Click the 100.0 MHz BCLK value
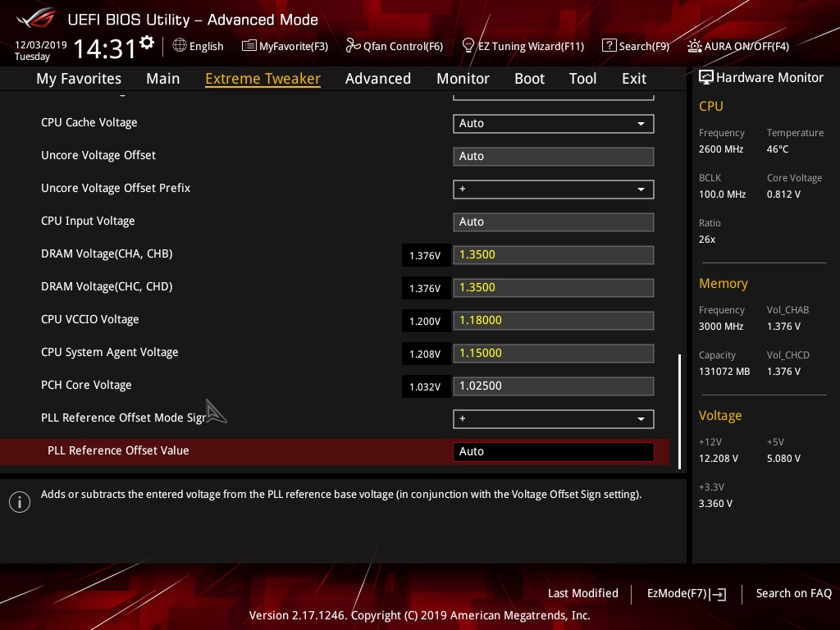This screenshot has height=630, width=840. point(722,194)
